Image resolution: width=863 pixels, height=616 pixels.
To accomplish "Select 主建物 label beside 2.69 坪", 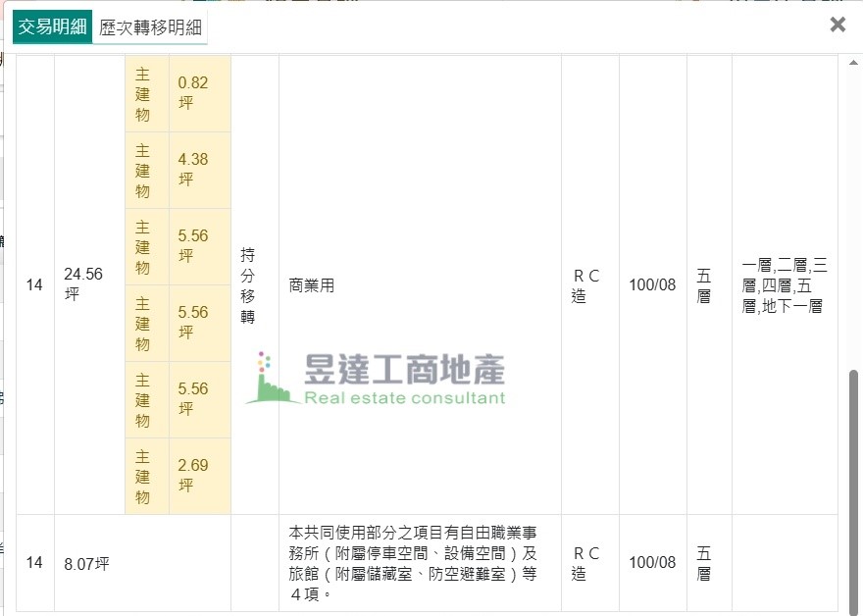I will (143, 476).
